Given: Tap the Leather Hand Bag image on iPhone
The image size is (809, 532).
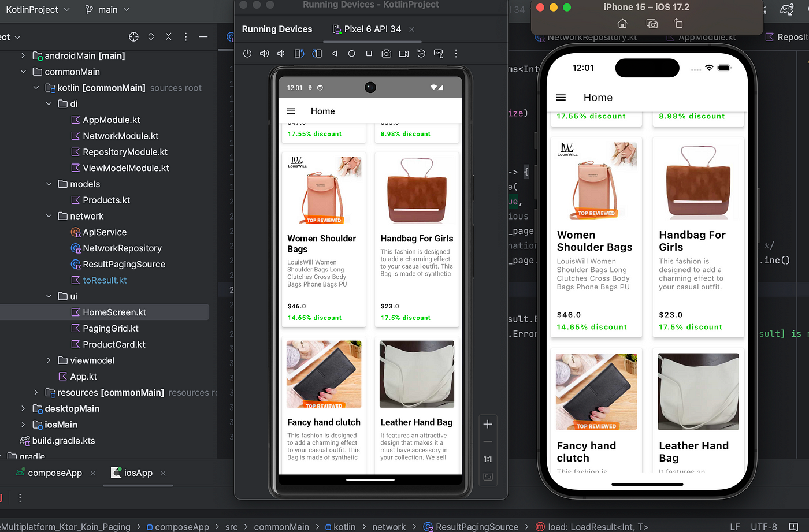Looking at the screenshot, I should tap(698, 392).
